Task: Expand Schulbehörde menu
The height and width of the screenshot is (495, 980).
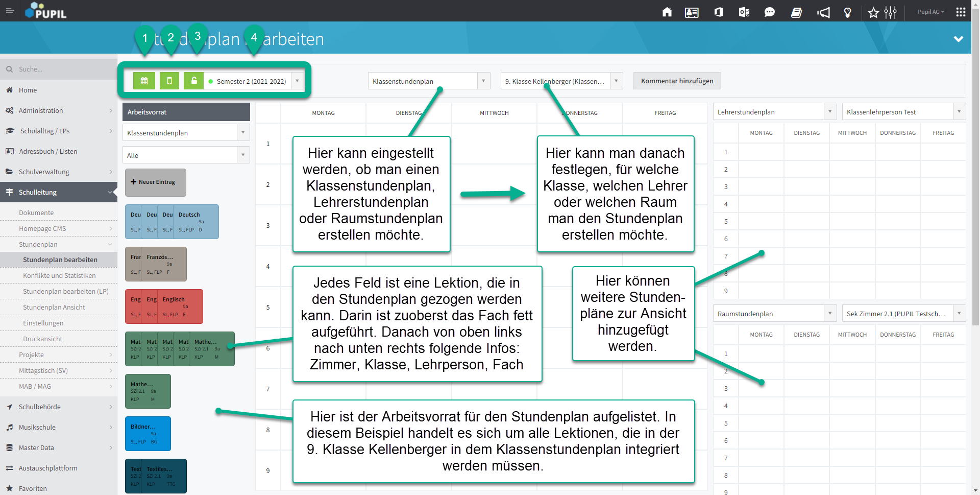Action: pyautogui.click(x=59, y=407)
